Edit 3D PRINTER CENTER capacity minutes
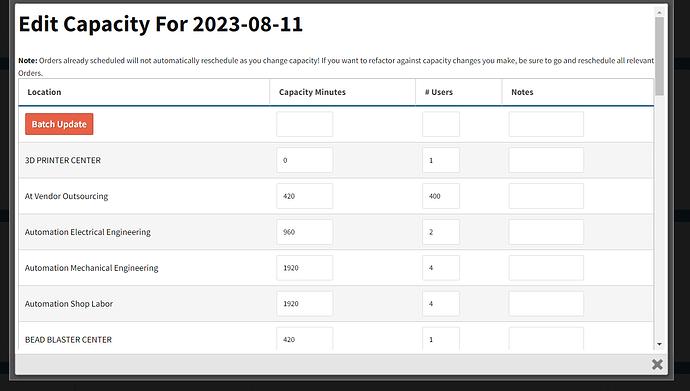 (x=305, y=160)
